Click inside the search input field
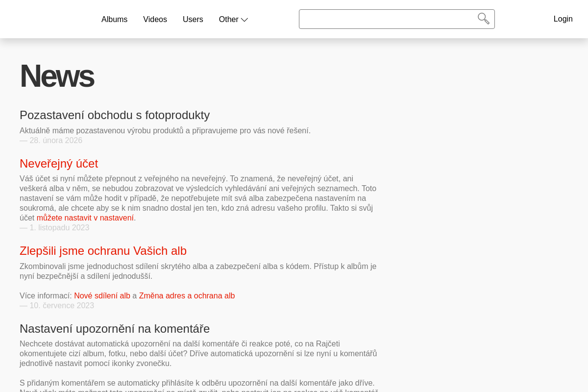 point(387,19)
